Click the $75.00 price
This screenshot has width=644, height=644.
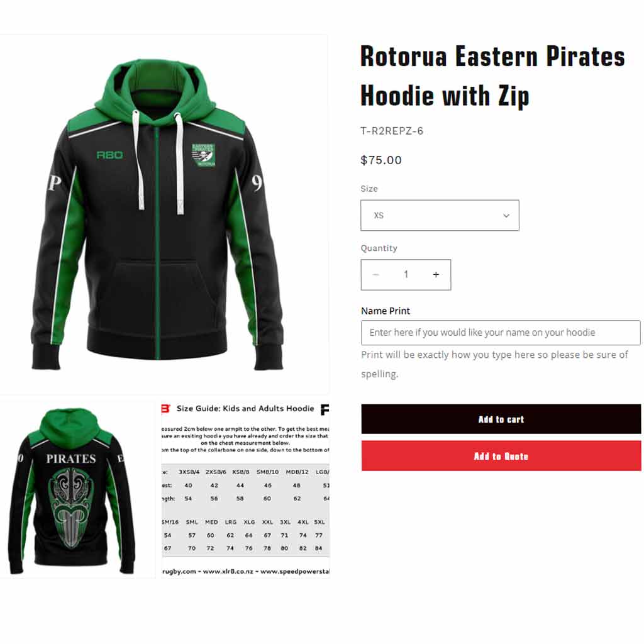[x=381, y=160]
